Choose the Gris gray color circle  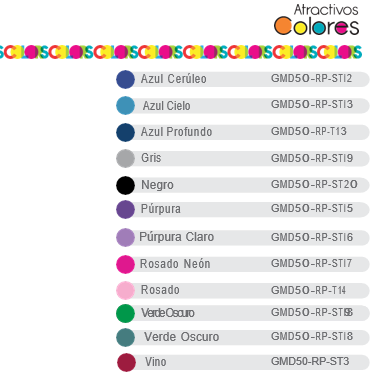125,158
